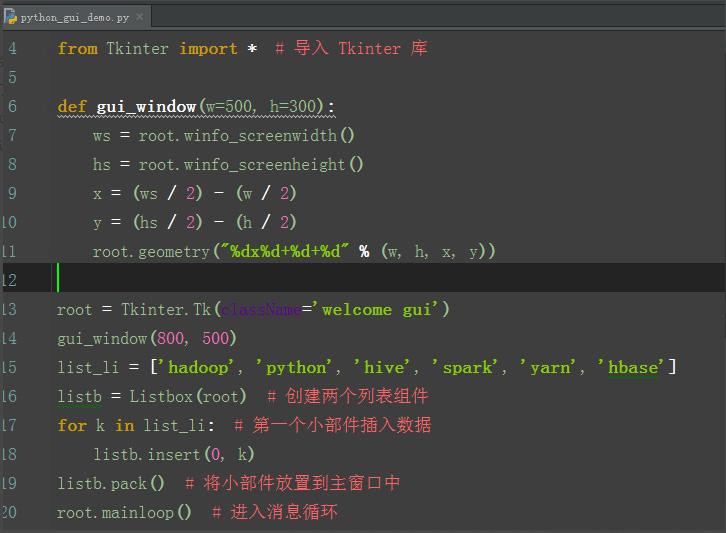Click listb.pack() on line 19
The height and width of the screenshot is (533, 726).
coord(111,483)
